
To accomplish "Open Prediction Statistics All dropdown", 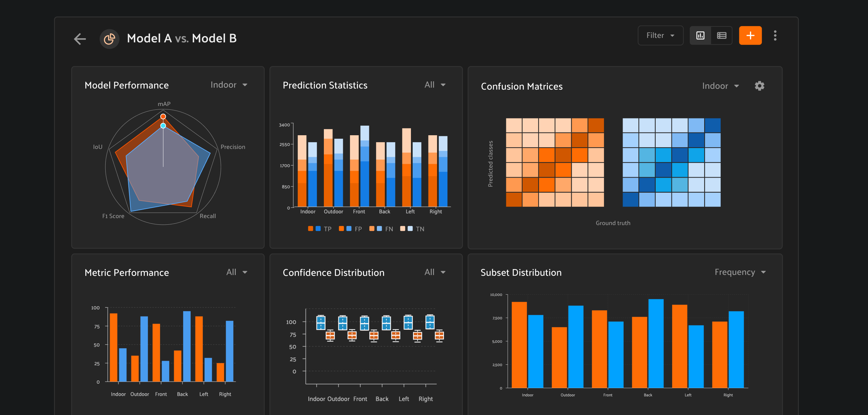I will point(435,85).
